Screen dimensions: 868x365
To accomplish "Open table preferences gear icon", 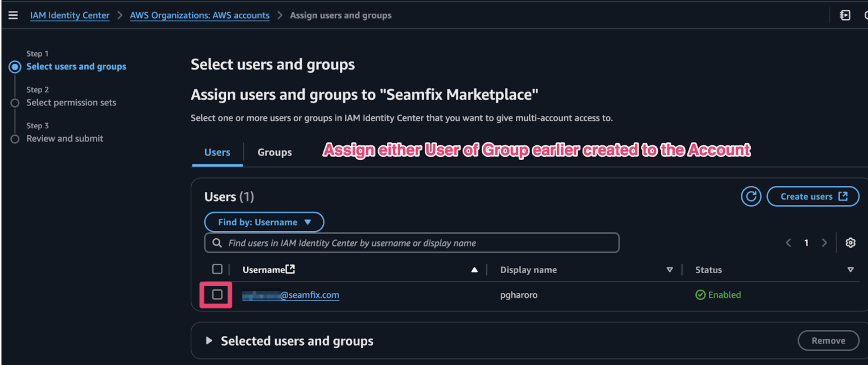I will [x=850, y=243].
